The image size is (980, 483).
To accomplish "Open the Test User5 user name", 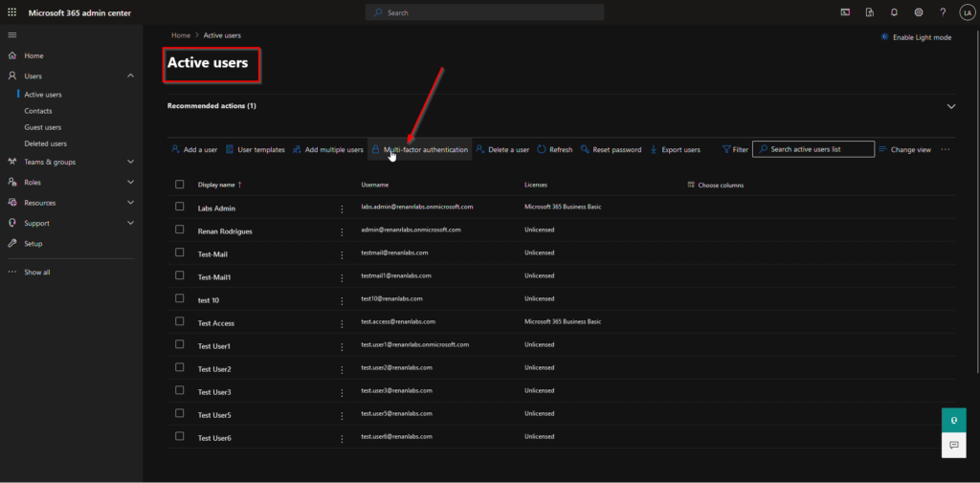I will (x=214, y=415).
